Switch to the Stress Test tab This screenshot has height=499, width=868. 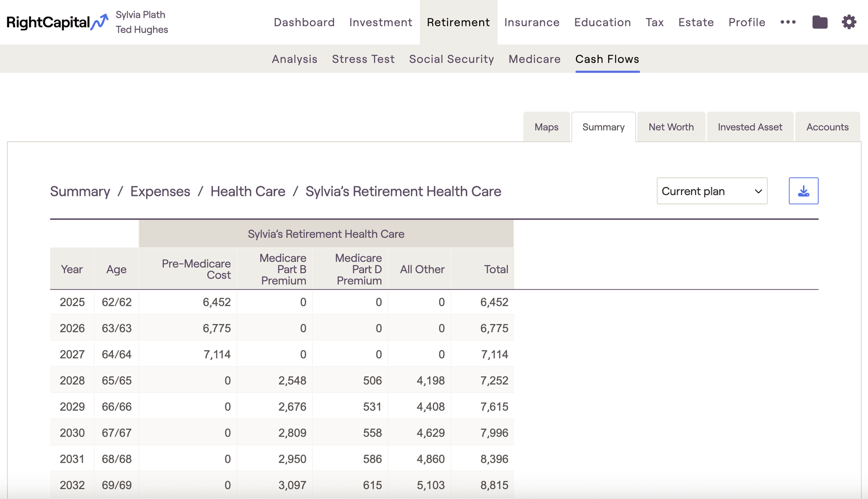(363, 59)
